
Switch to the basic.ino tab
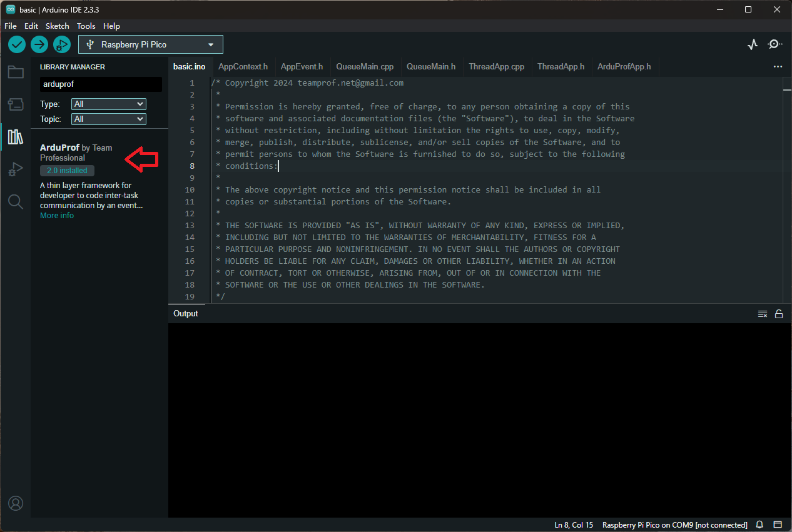[189, 66]
